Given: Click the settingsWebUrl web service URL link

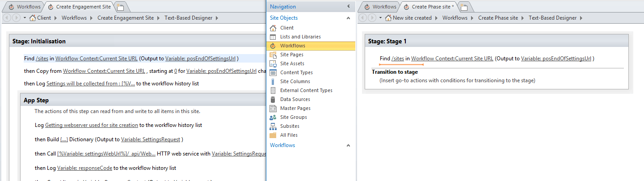Looking at the screenshot, I should 106,154.
